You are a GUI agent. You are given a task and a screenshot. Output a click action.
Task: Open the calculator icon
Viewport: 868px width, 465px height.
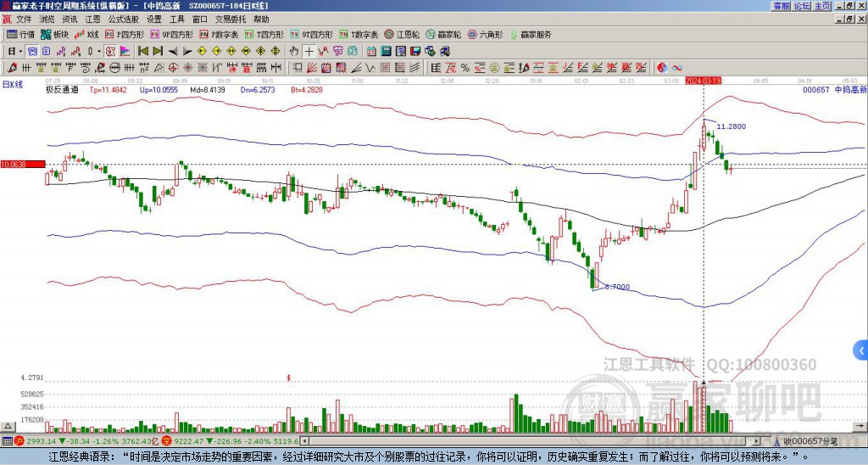click(x=387, y=52)
